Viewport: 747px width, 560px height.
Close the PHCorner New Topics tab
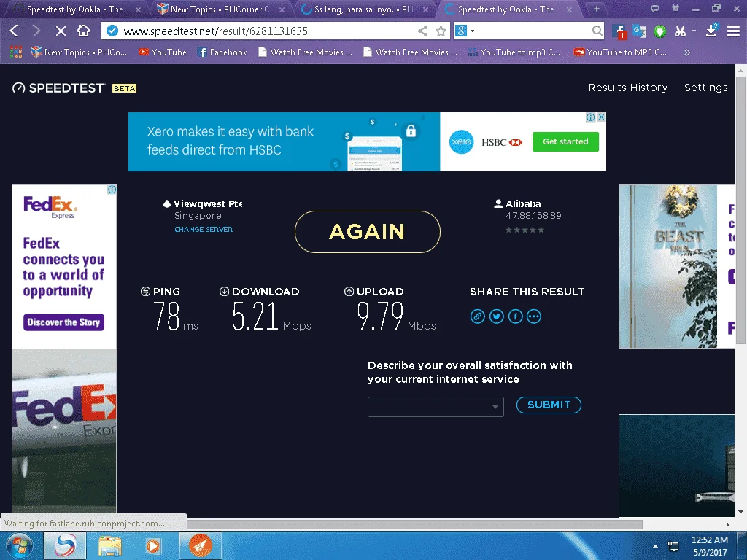(x=282, y=9)
